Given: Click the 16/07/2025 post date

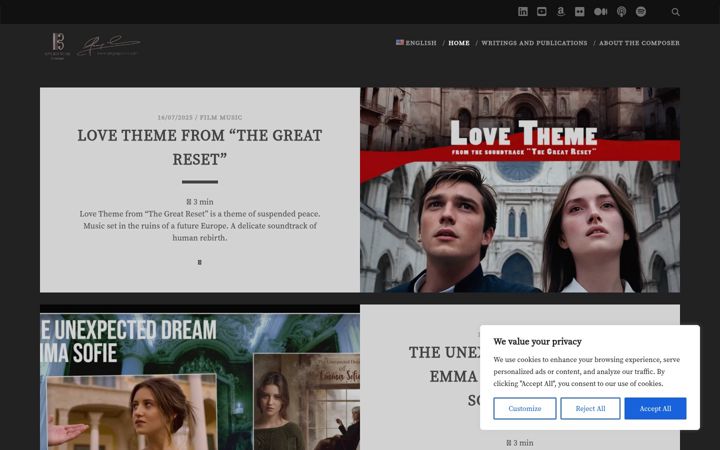Looking at the screenshot, I should click(175, 118).
